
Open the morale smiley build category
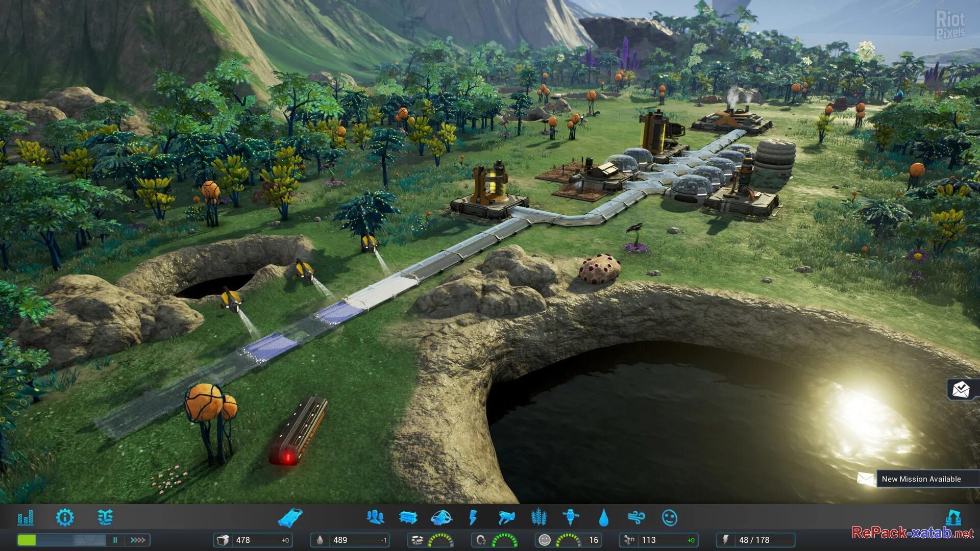click(669, 518)
